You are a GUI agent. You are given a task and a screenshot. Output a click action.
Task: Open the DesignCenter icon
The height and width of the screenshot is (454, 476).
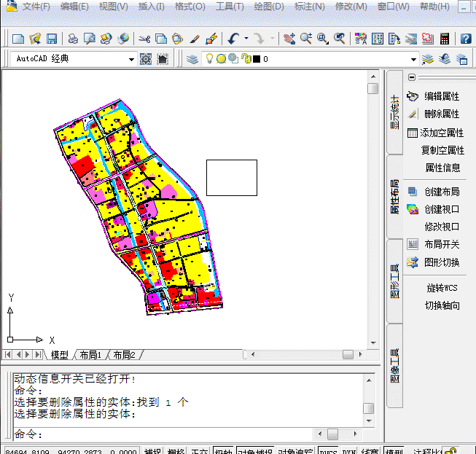coord(378,39)
